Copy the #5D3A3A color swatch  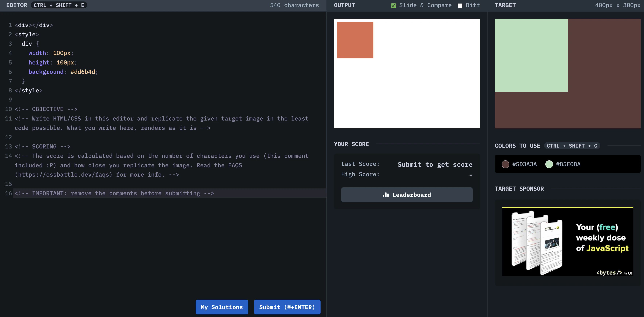505,164
